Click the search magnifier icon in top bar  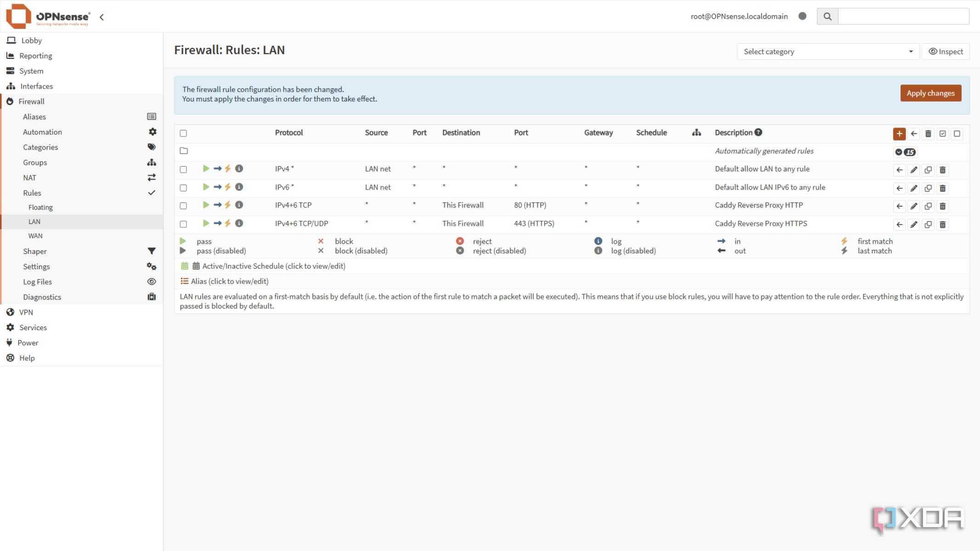[827, 17]
